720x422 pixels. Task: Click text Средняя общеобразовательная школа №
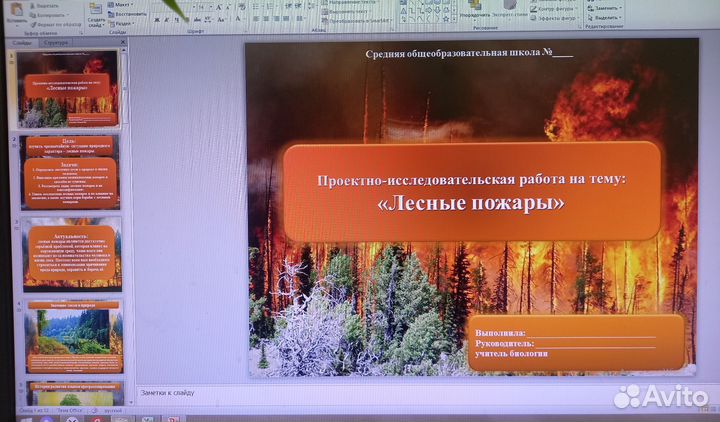coord(469,53)
